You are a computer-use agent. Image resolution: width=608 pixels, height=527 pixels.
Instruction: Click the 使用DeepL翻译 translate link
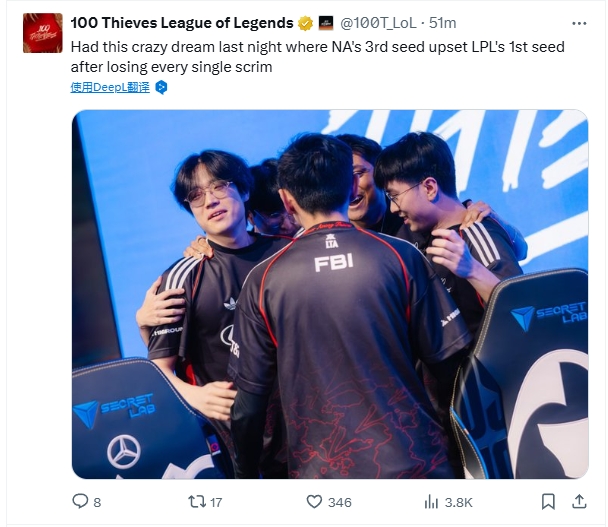tap(110, 87)
